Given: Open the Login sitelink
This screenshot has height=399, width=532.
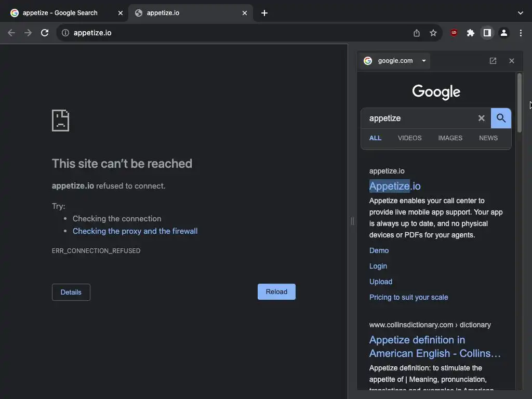Looking at the screenshot, I should click(378, 266).
